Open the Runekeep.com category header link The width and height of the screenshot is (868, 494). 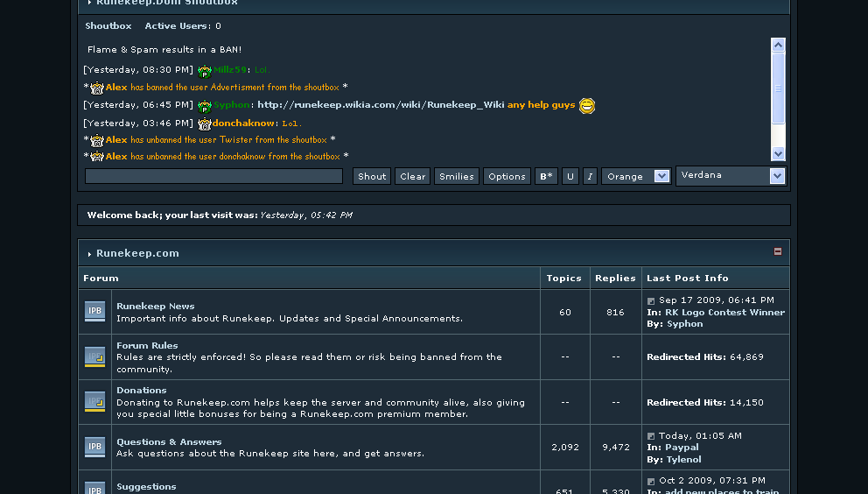coord(137,253)
